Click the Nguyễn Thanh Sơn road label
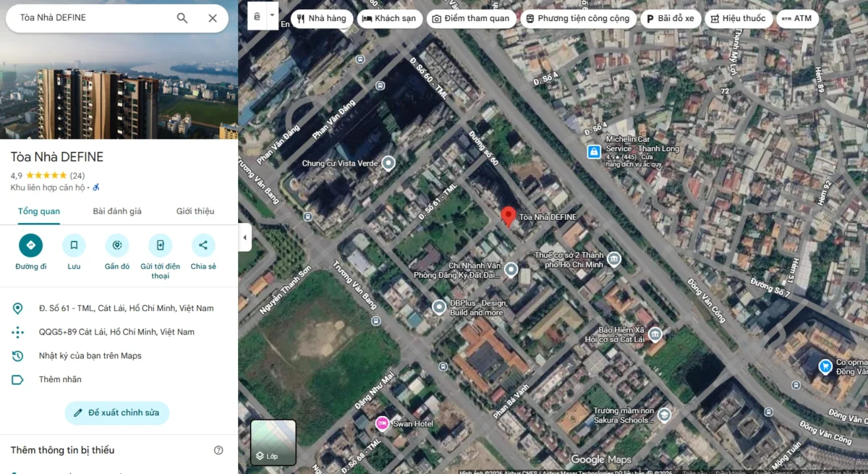Screen dimensions: 868x474 tap(285, 289)
